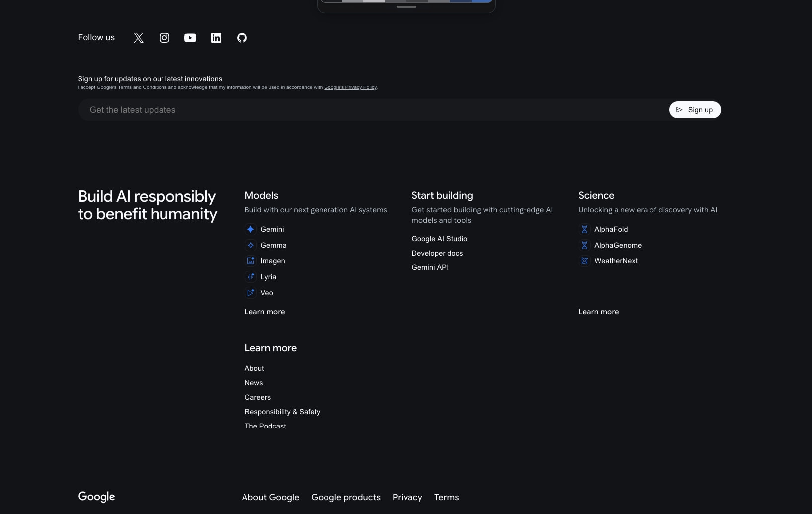Open Google's Privacy Policy link
The width and height of the screenshot is (812, 514).
350,87
